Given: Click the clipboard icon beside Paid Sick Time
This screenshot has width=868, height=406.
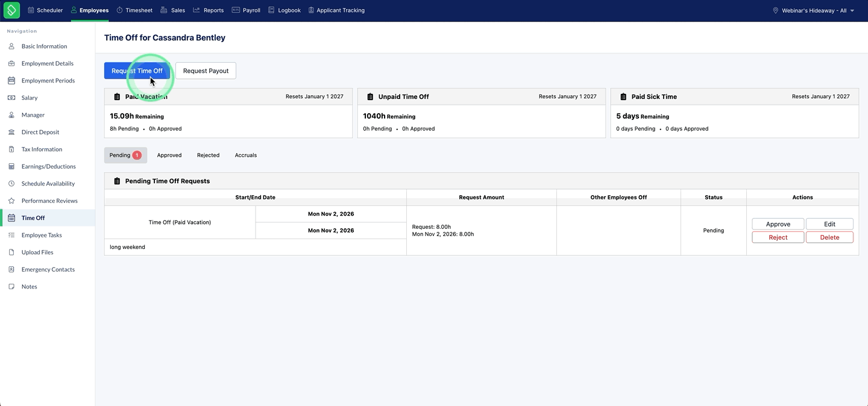Looking at the screenshot, I should (623, 96).
